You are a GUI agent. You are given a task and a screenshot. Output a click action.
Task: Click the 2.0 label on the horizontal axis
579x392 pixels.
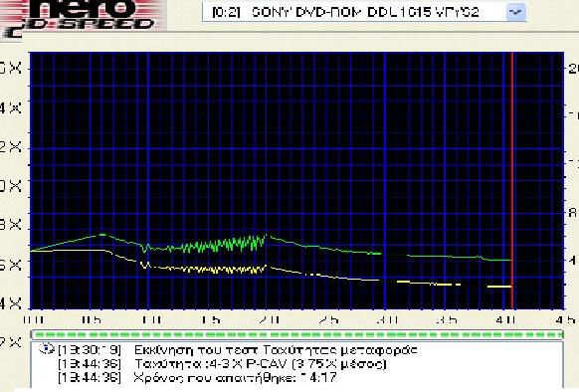coord(269,319)
